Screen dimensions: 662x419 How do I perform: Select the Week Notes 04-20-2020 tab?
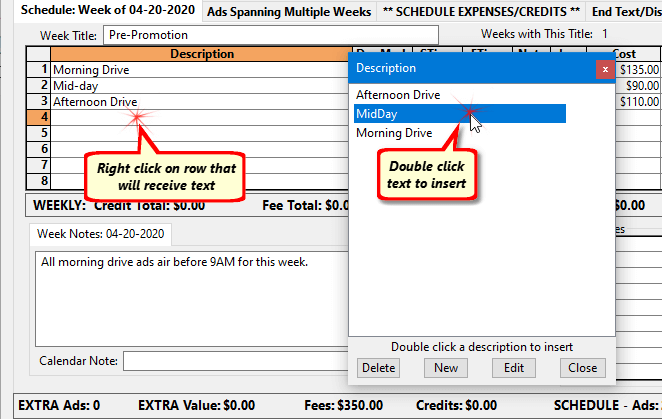[104, 234]
